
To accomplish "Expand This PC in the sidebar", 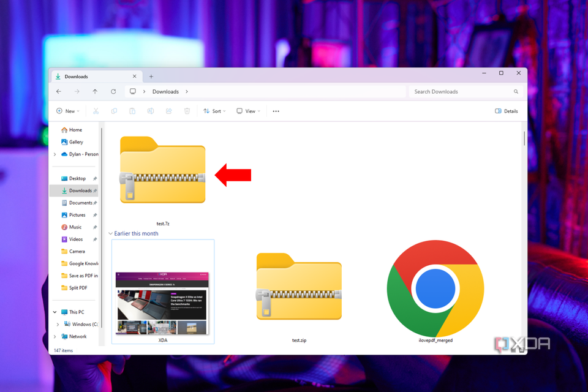I will pos(54,312).
